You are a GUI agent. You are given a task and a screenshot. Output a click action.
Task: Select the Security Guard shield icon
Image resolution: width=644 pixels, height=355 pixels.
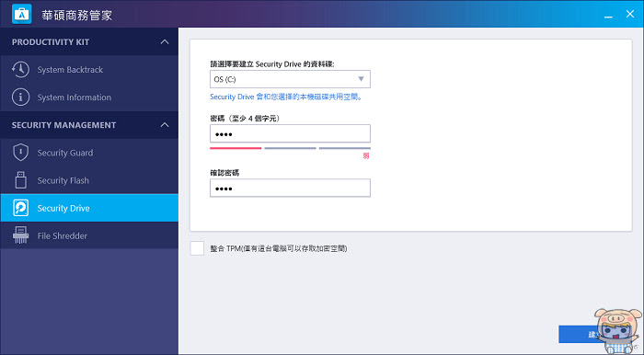tap(20, 153)
